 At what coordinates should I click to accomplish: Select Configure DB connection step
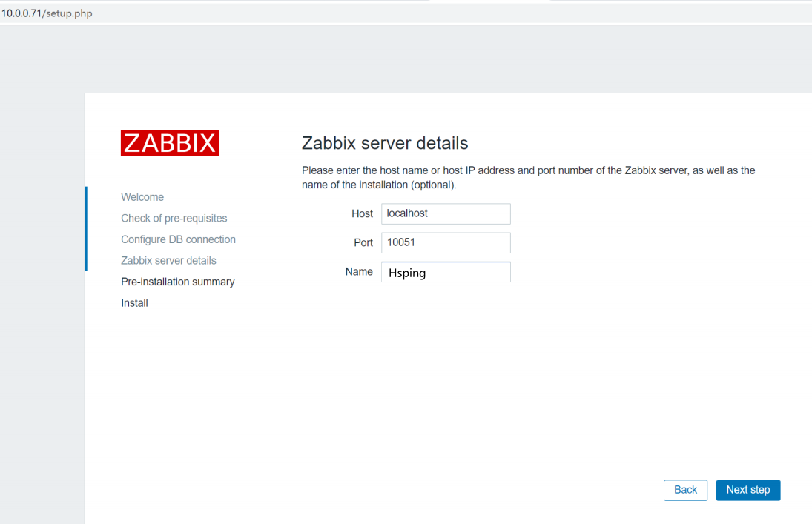click(178, 239)
